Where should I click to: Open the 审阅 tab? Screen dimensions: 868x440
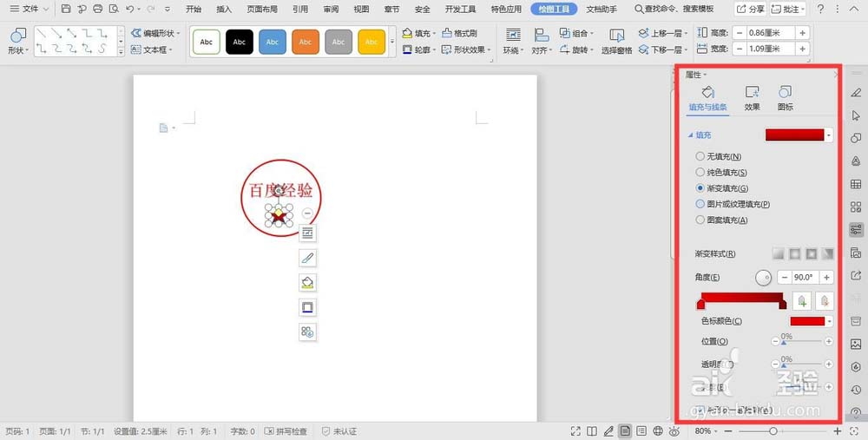(331, 9)
